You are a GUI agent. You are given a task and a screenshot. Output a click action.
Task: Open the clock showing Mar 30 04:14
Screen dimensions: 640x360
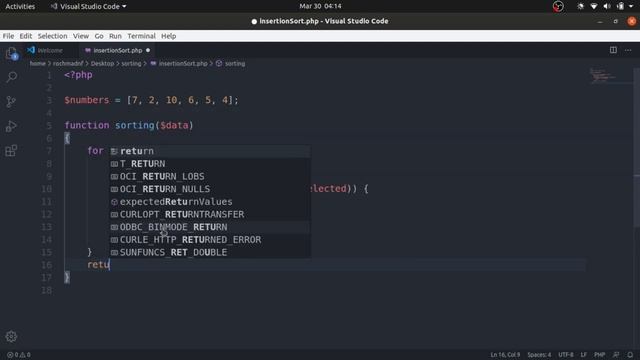coord(320,6)
